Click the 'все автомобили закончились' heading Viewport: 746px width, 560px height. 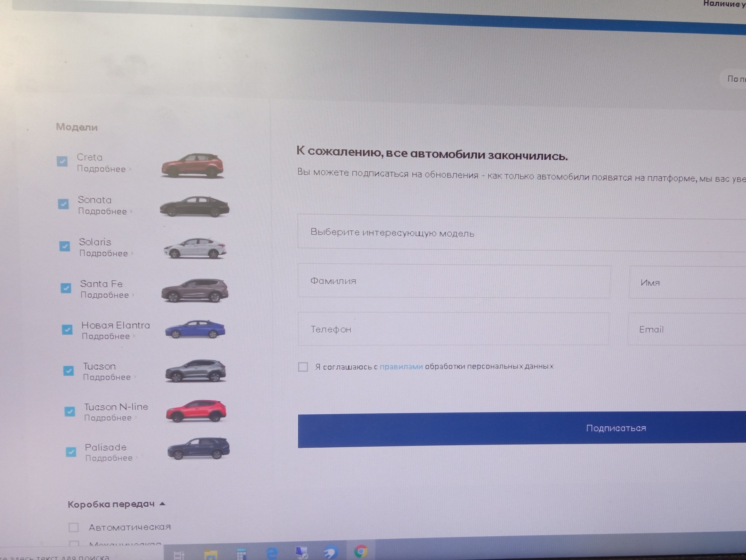432,154
